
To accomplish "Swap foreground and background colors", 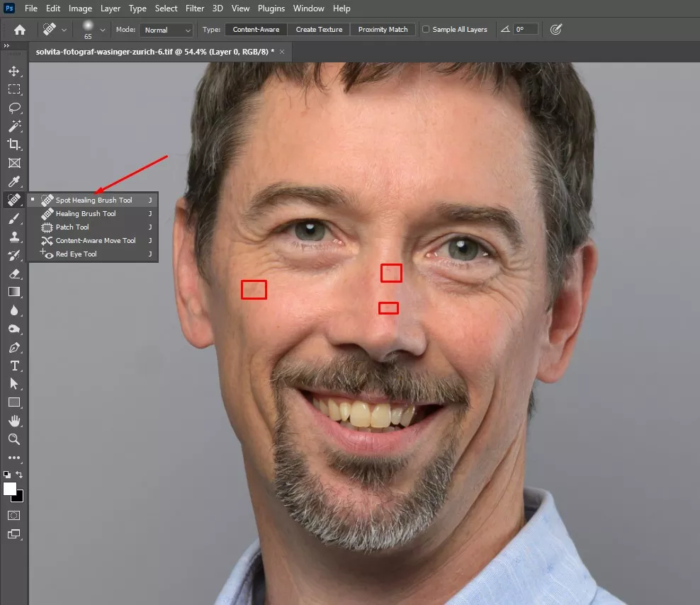I will pos(20,475).
